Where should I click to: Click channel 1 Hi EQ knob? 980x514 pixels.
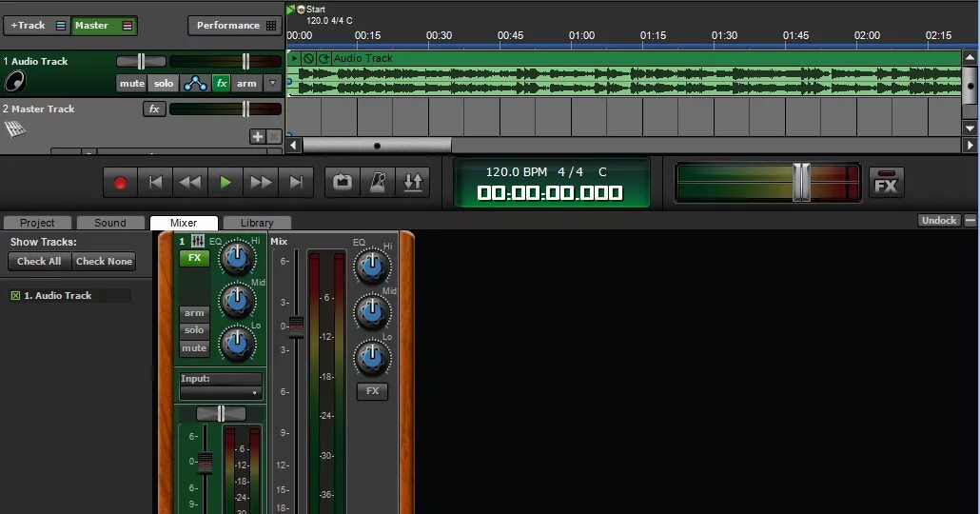[237, 258]
